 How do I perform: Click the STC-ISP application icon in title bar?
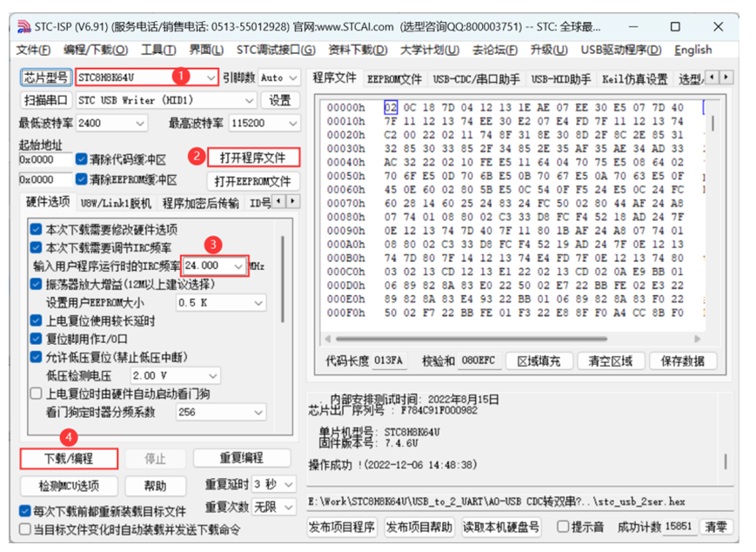(24, 26)
